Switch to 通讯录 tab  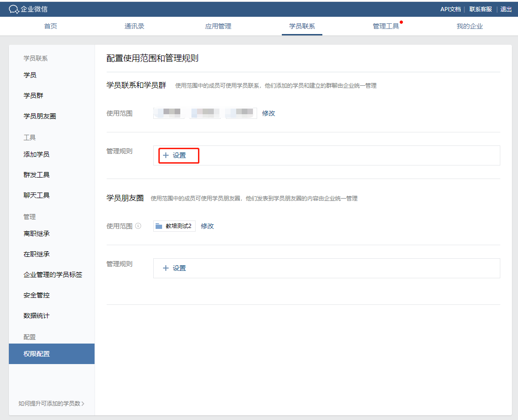[x=135, y=26]
